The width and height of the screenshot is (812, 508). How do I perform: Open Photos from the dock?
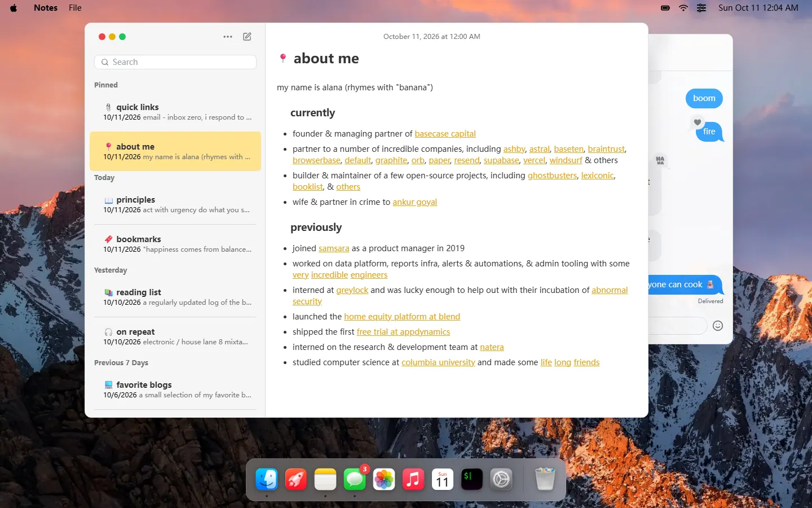(384, 480)
